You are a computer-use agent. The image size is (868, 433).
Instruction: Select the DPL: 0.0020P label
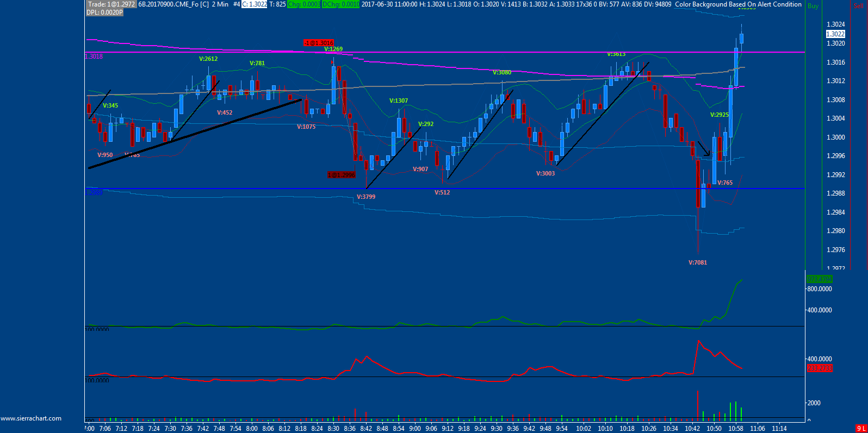104,12
